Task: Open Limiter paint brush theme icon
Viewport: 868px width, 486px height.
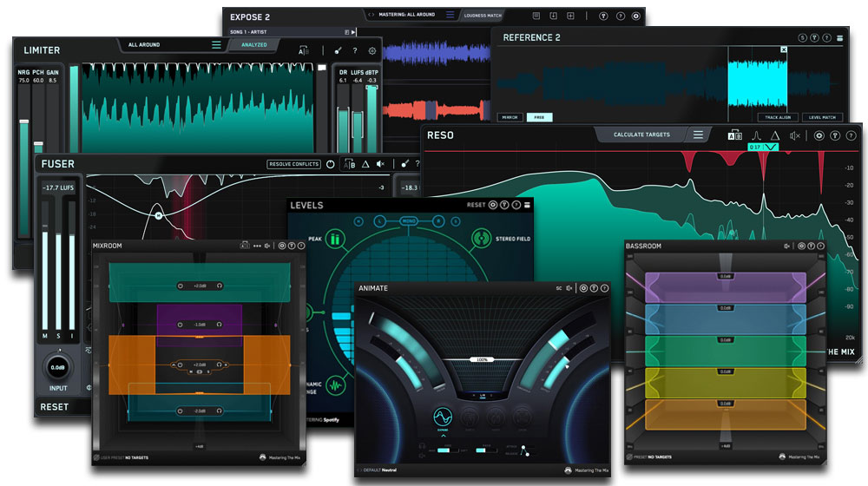Action: (x=338, y=50)
